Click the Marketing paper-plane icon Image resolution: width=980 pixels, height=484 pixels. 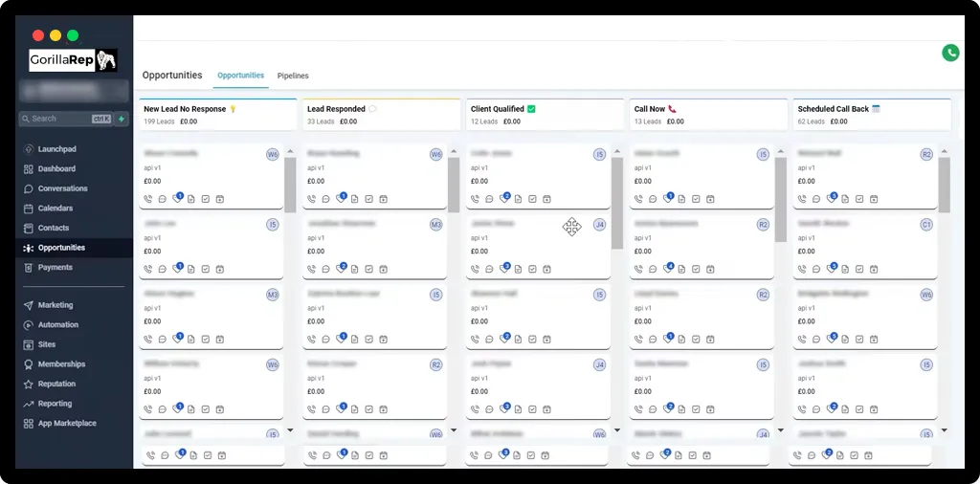coord(28,305)
